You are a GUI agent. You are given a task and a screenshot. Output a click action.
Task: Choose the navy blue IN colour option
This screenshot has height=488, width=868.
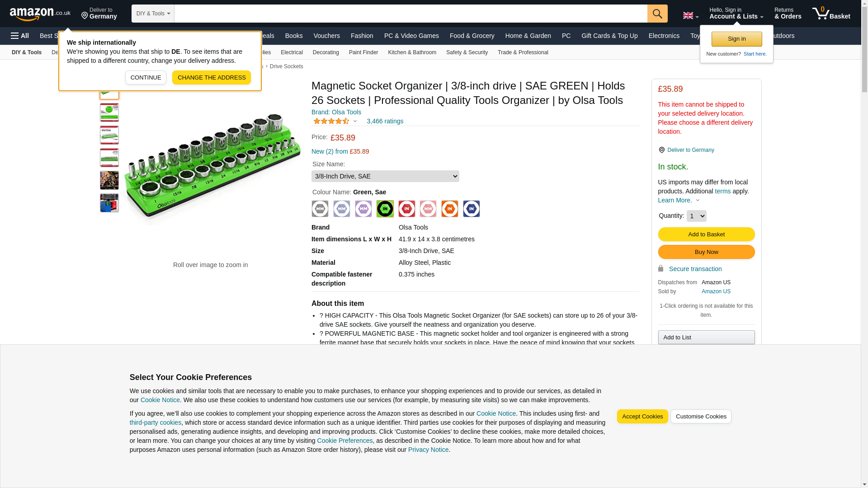pos(471,209)
